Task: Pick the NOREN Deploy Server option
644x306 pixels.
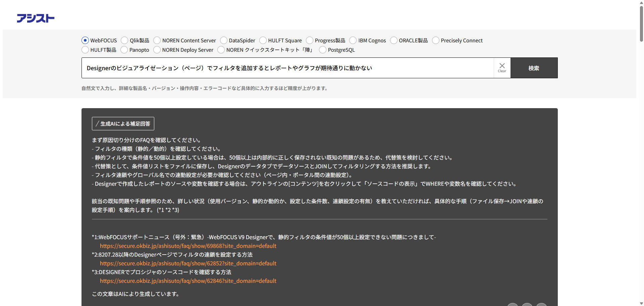Action: click(157, 50)
